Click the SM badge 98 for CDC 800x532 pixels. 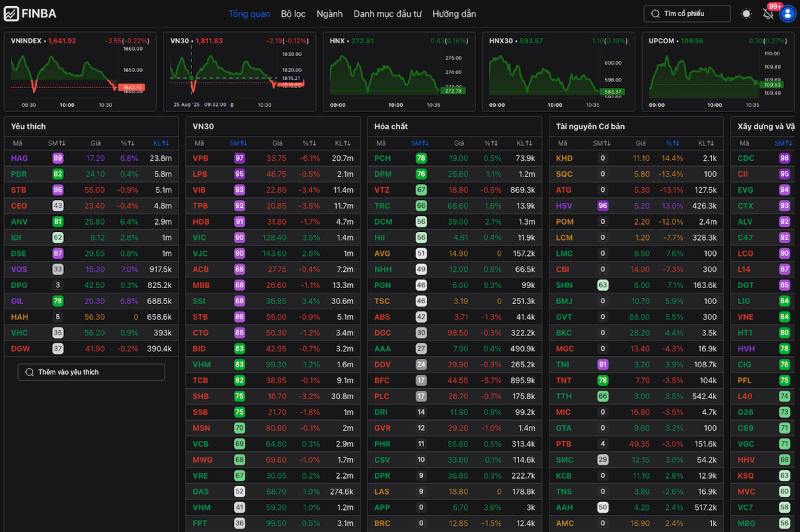784,159
